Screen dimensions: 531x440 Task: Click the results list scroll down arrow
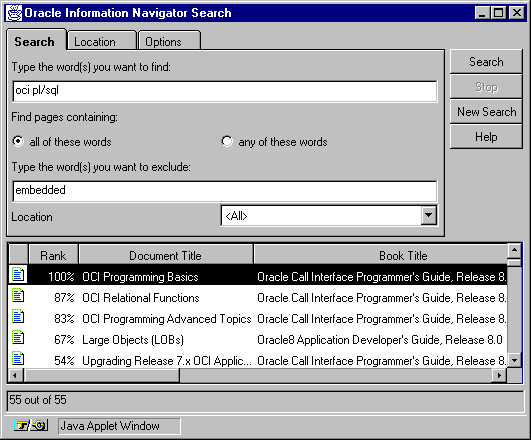[514, 360]
